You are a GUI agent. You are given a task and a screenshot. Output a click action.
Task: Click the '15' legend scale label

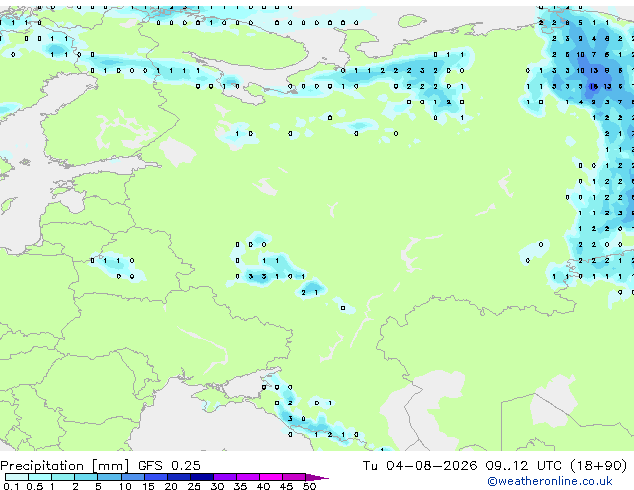click(148, 486)
